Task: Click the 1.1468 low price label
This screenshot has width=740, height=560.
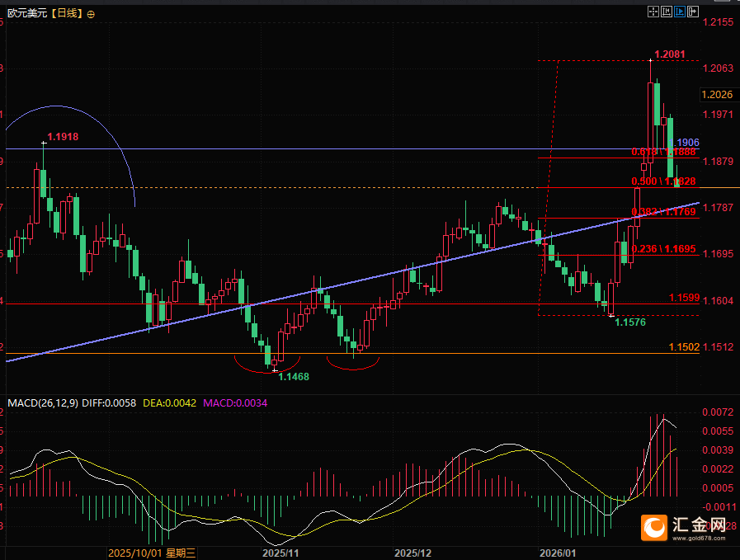Action: click(x=294, y=377)
